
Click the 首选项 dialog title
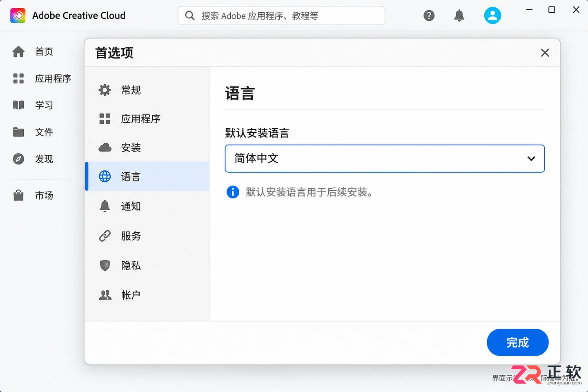point(114,53)
